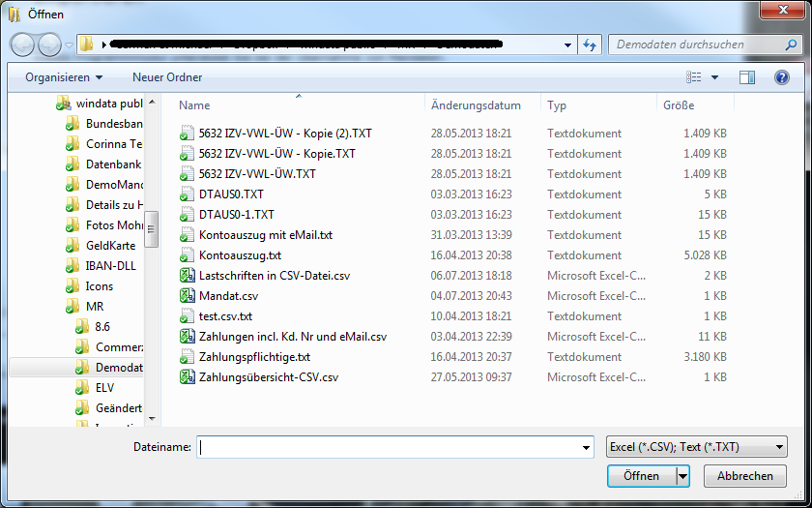This screenshot has width=812, height=508.
Task: Click into the Dateiname text field
Action: click(x=390, y=447)
